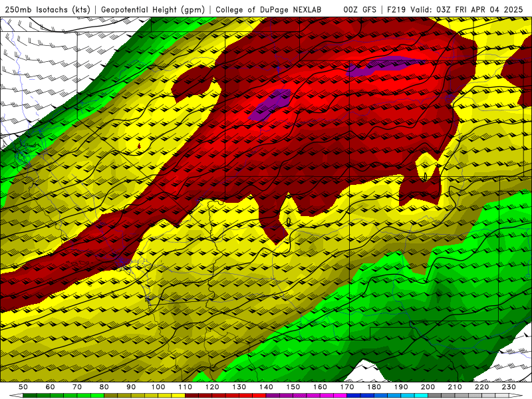Select the 190 scale label
This screenshot has width=532, height=399.
tap(401, 387)
